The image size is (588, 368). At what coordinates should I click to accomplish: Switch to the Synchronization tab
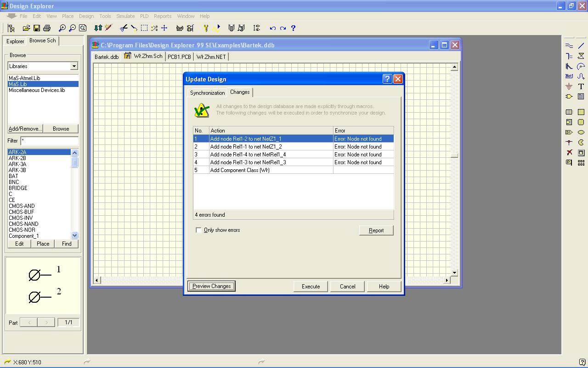pos(208,92)
